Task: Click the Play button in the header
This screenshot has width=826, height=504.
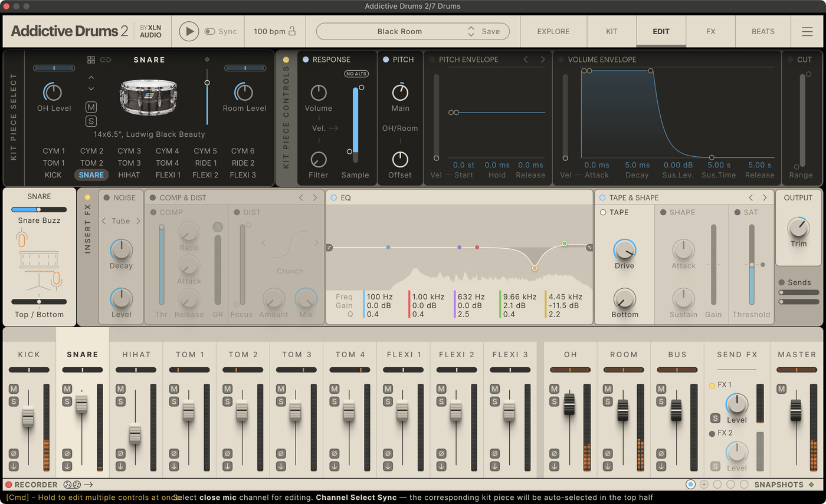Action: [x=189, y=31]
